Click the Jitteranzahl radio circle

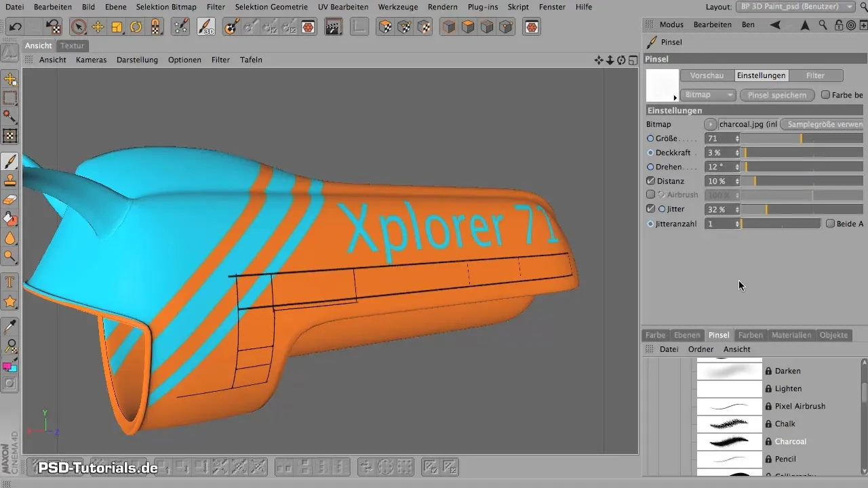[651, 224]
